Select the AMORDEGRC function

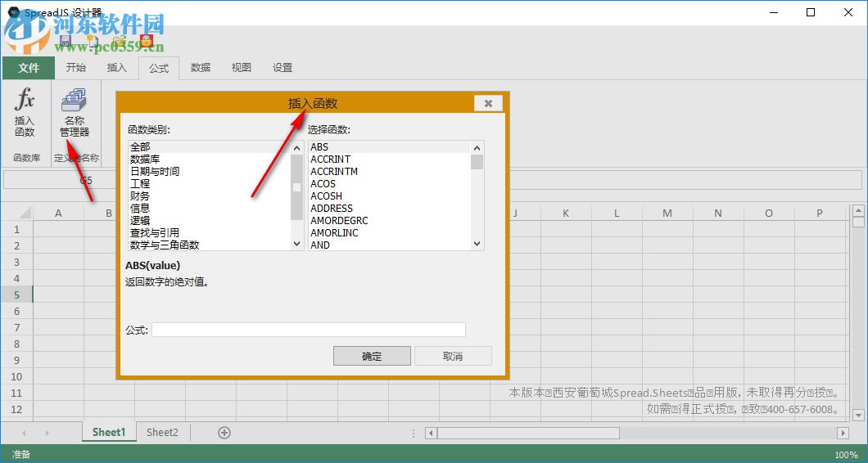point(389,220)
